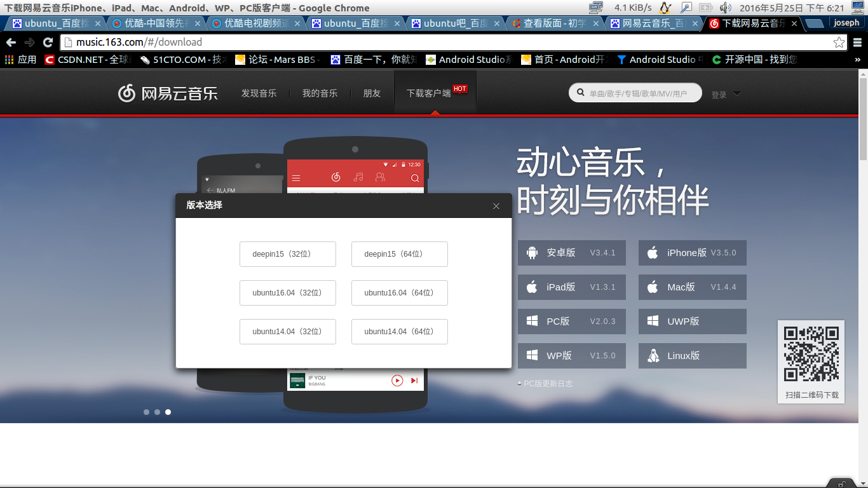868x488 pixels.
Task: Pick ubuntu14.04（64位）package
Action: (x=400, y=332)
